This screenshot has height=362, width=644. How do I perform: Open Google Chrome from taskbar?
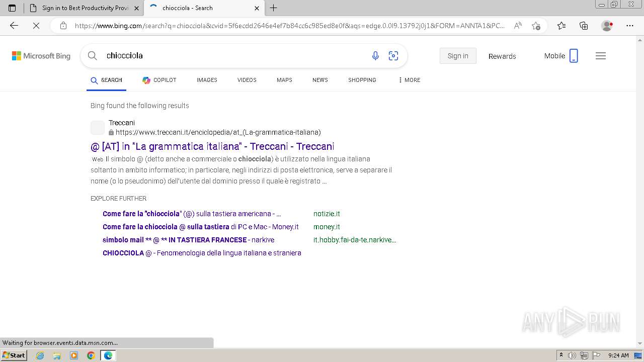(x=91, y=355)
